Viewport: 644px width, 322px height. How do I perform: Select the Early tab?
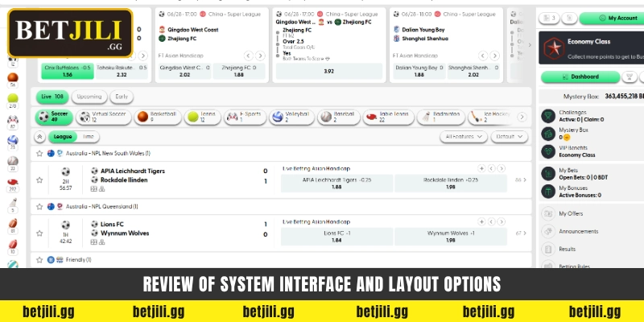coord(122,97)
